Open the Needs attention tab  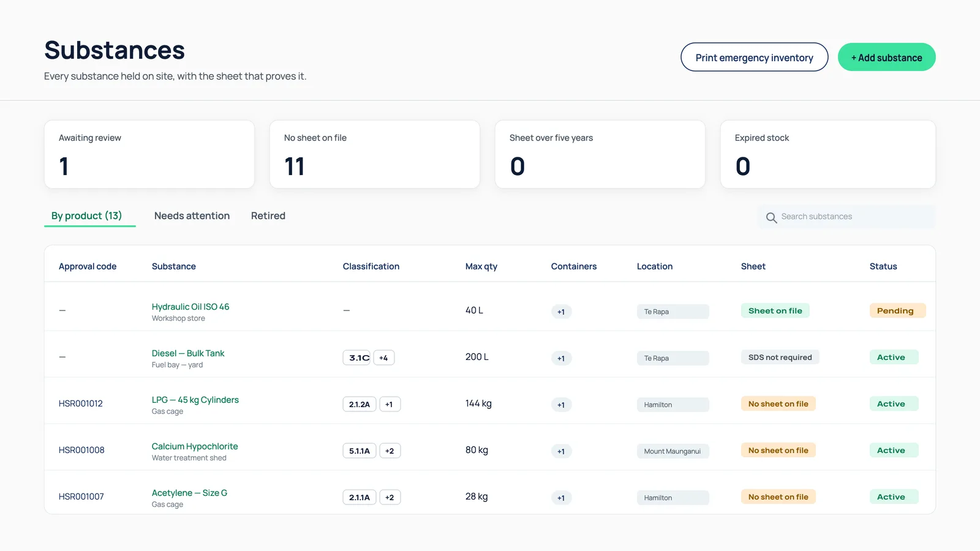click(192, 216)
